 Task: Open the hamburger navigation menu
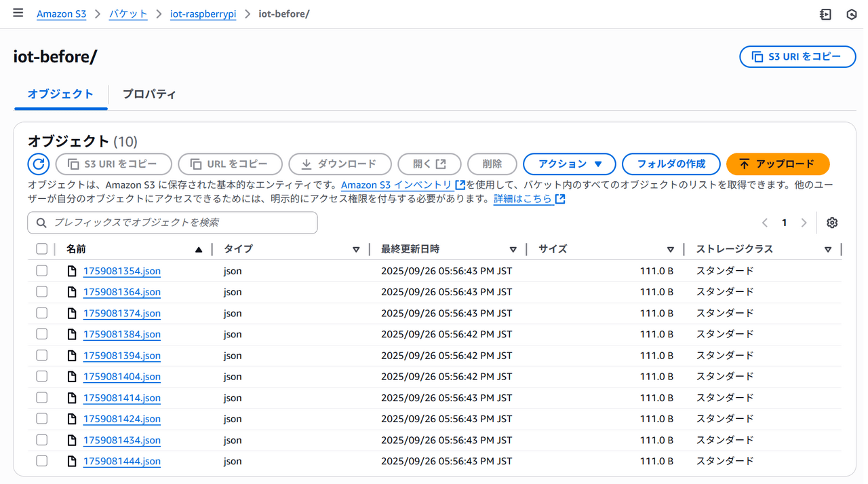coord(18,13)
